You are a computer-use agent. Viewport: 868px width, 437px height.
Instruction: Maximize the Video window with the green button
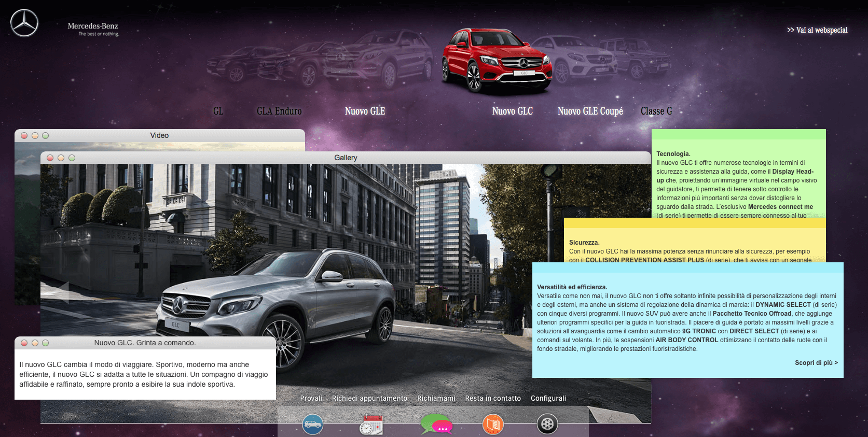(x=46, y=136)
